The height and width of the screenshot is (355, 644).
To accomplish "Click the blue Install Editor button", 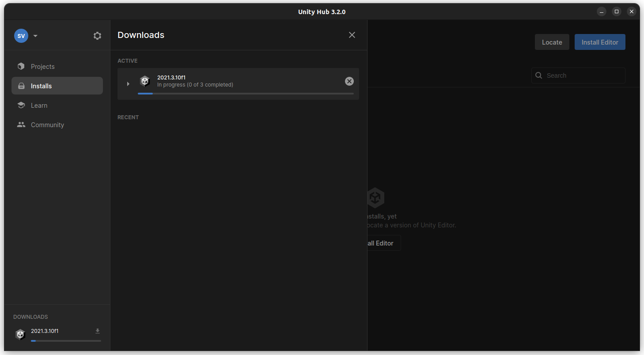I will point(600,42).
